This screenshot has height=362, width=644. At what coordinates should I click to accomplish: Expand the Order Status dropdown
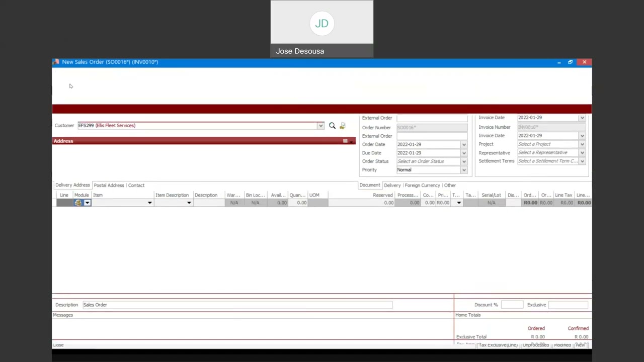[x=464, y=162]
